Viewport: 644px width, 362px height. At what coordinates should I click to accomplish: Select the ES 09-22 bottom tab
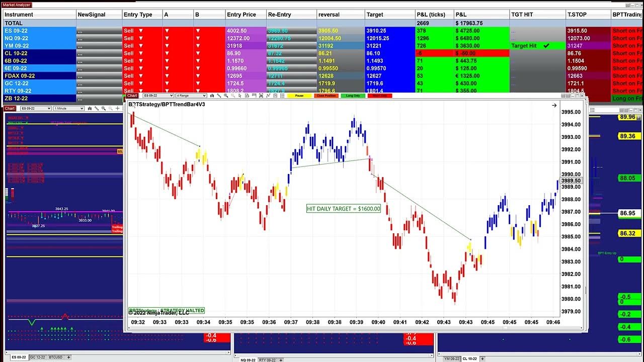coord(18,357)
